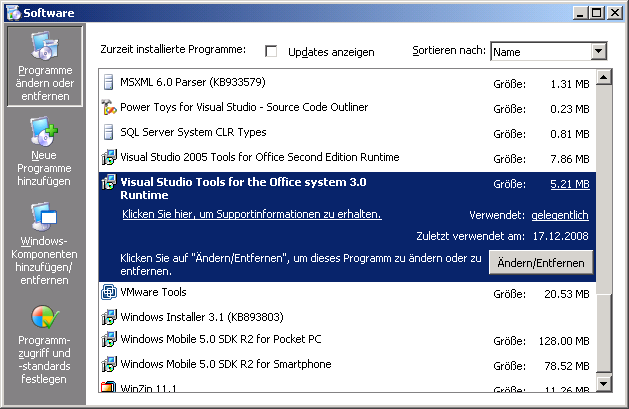
Task: Click Visual Studio 2005 Tools for Office icon
Action: (x=109, y=157)
